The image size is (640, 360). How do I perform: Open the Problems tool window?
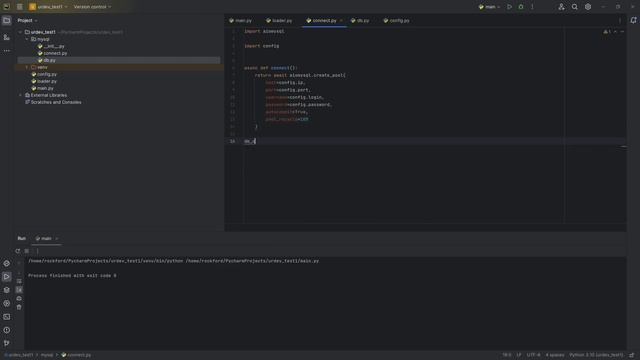click(7, 330)
